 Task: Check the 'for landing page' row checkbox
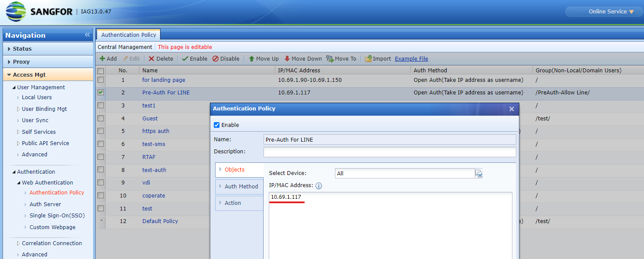point(100,80)
